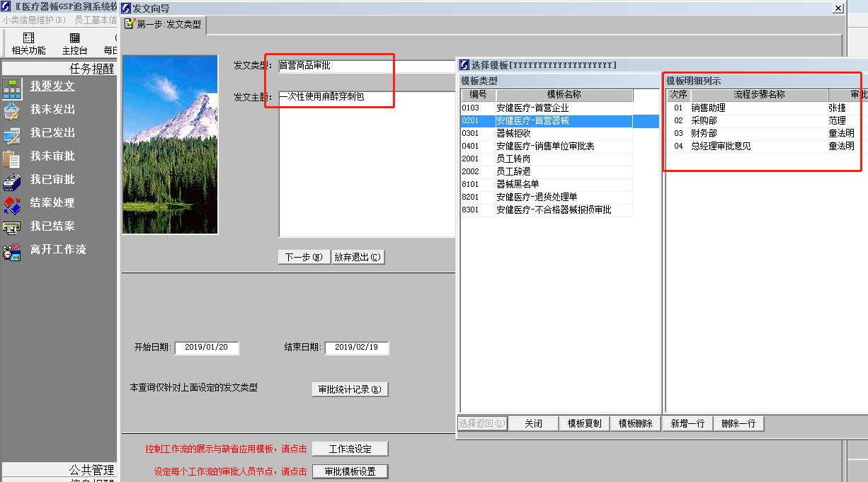Image resolution: width=868 pixels, height=482 pixels.
Task: Click 童法明 in the 财务部 row
Action: [842, 134]
